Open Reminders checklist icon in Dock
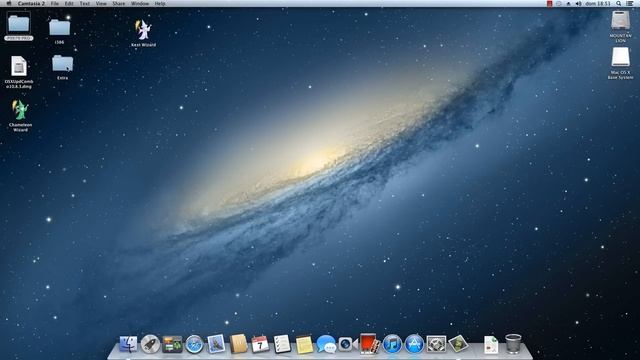The image size is (640, 360). coord(282,344)
